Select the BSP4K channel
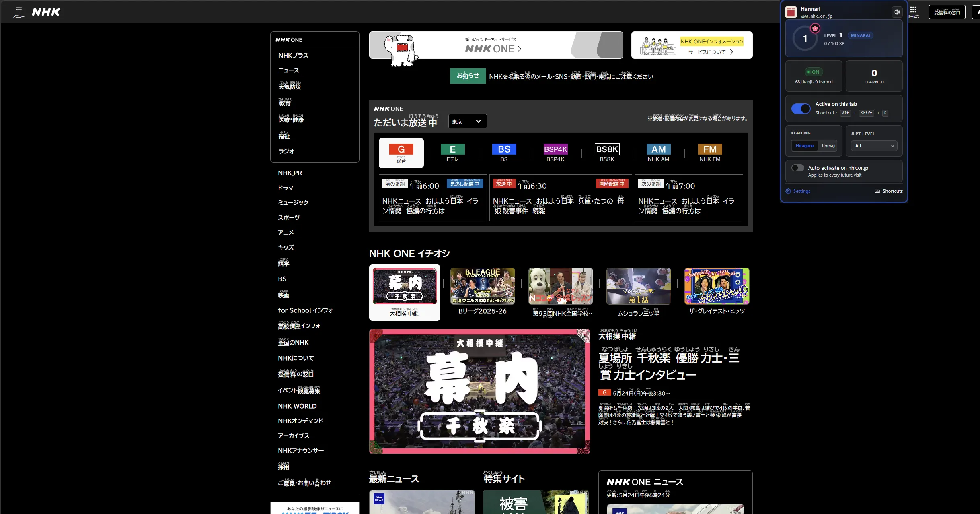 555,153
